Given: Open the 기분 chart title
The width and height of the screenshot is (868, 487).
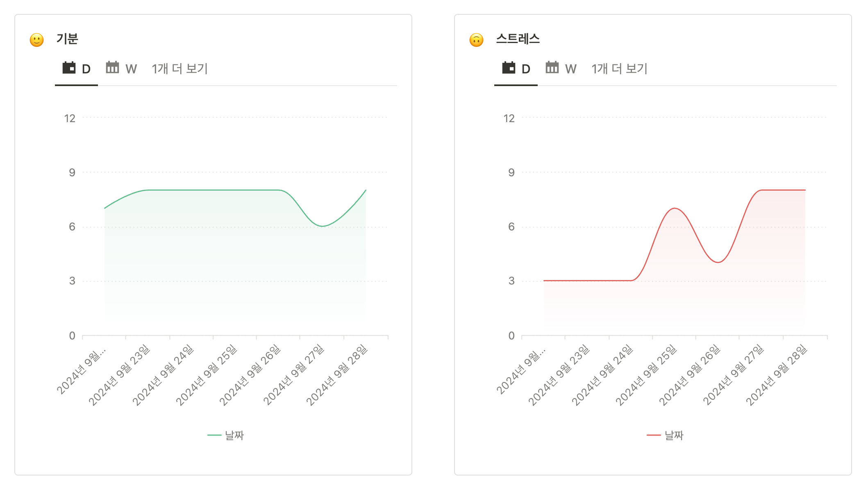Looking at the screenshot, I should pyautogui.click(x=67, y=39).
